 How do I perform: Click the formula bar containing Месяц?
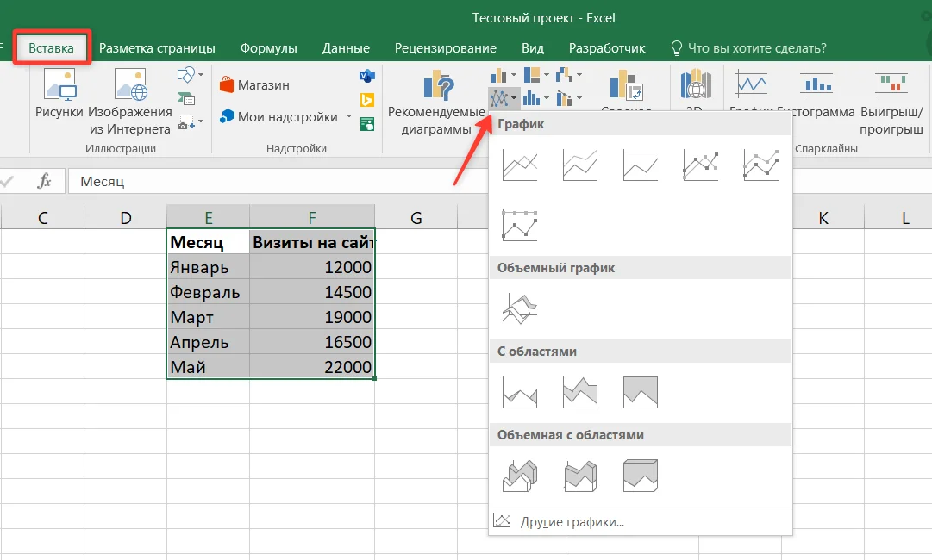(x=278, y=181)
